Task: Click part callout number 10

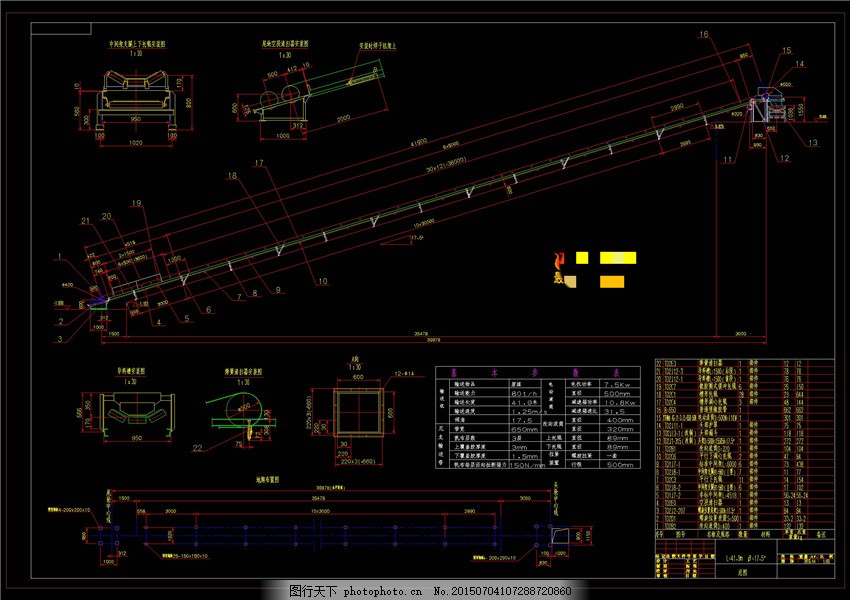Action: click(x=323, y=282)
